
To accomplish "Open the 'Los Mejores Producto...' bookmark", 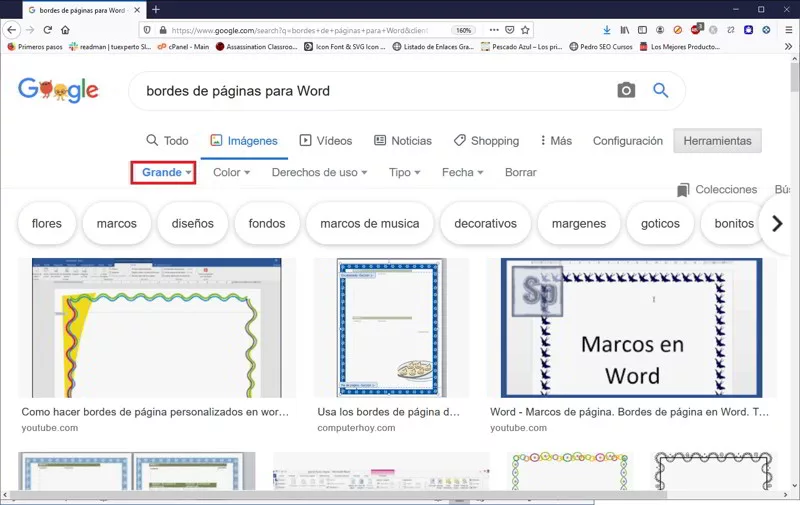I will (680, 46).
